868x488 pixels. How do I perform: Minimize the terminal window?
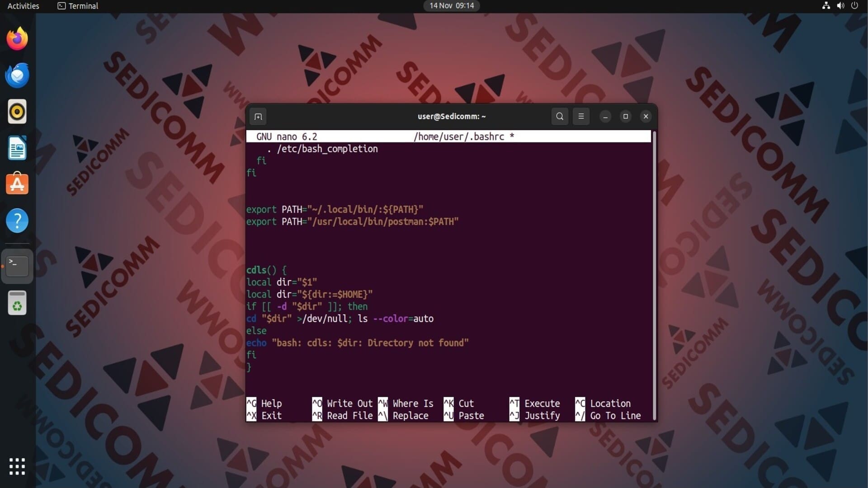605,117
